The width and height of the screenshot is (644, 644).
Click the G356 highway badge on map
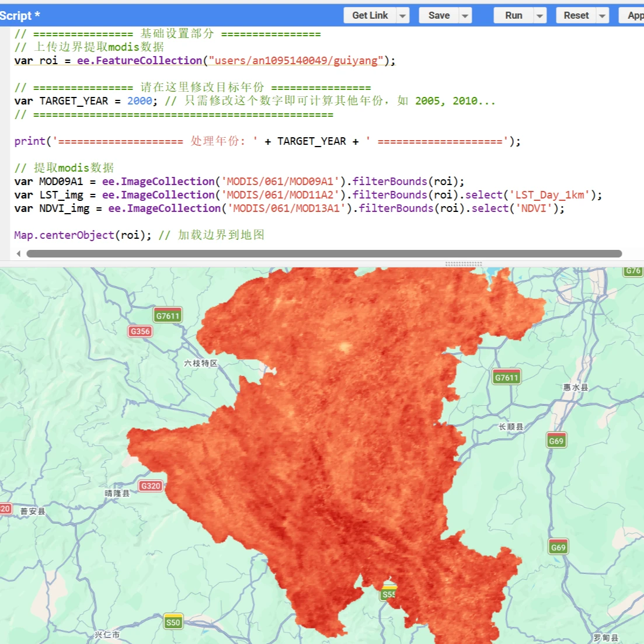(140, 331)
